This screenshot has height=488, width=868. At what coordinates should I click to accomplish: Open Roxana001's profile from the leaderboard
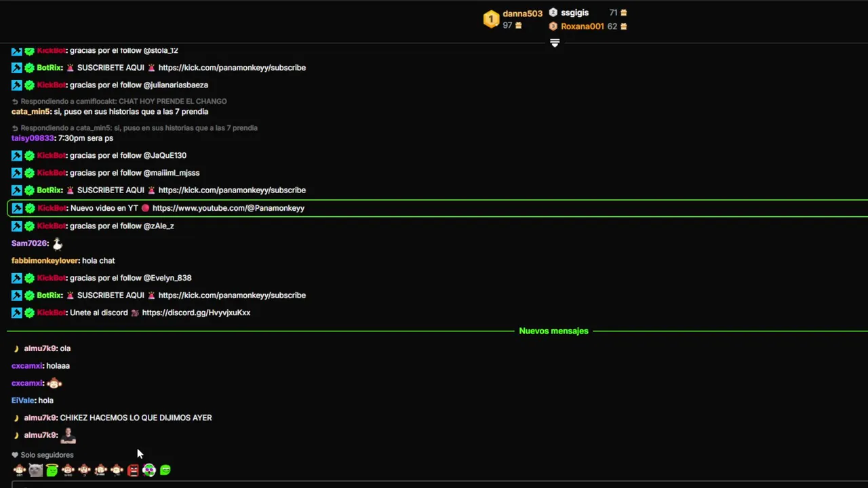click(x=582, y=26)
